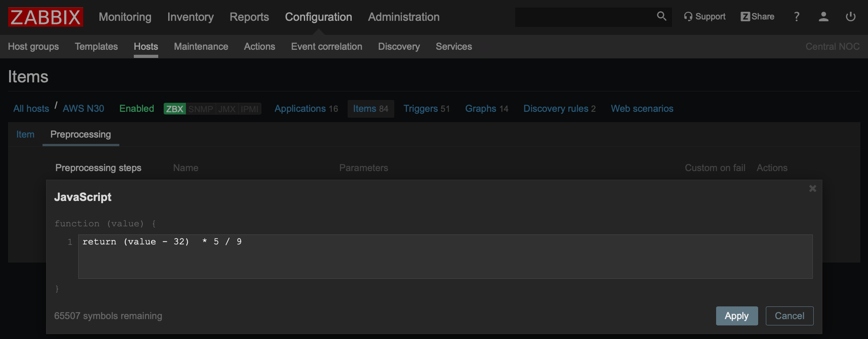868x339 pixels.
Task: Click the 'Items' page heading
Action: [x=28, y=77]
